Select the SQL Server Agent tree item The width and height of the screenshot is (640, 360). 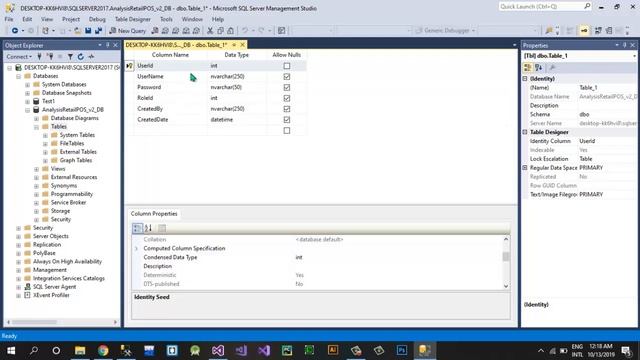point(54,287)
